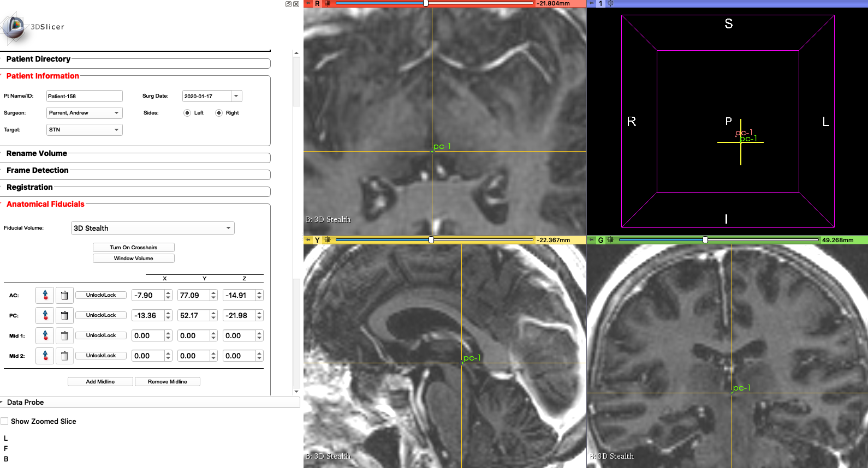Image resolution: width=868 pixels, height=468 pixels.
Task: Click the Add Midline button
Action: tap(100, 382)
